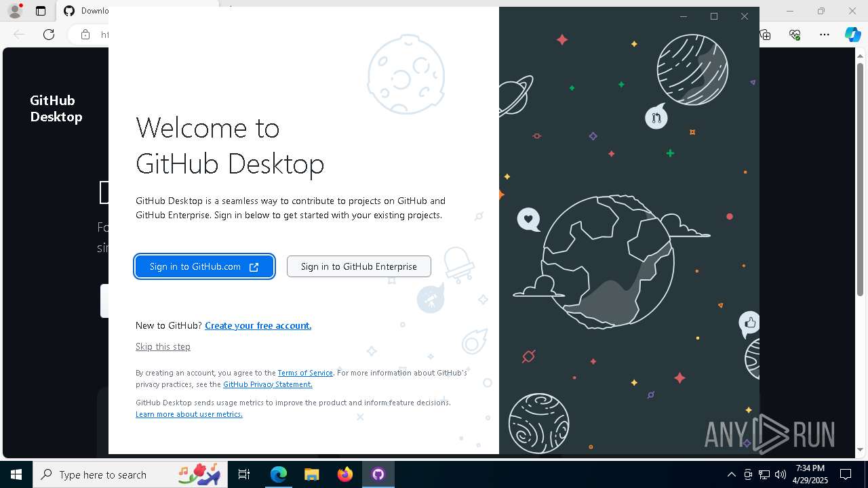Click the Edge profile avatar icon

pyautogui.click(x=15, y=11)
